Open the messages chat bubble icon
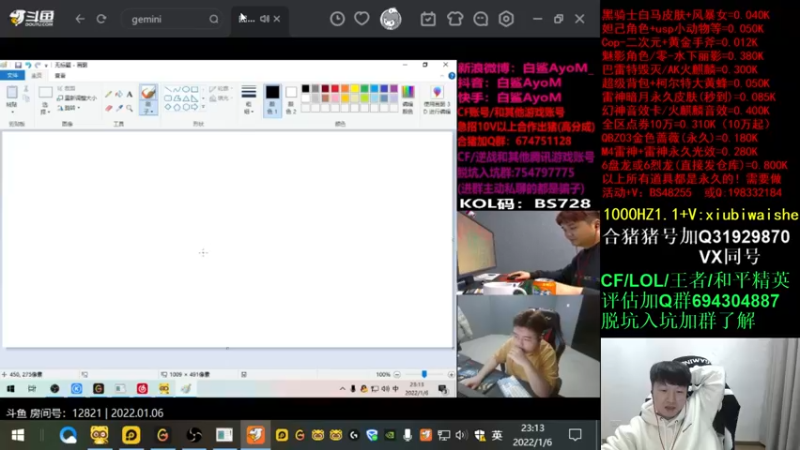800x450 pixels. (481, 19)
